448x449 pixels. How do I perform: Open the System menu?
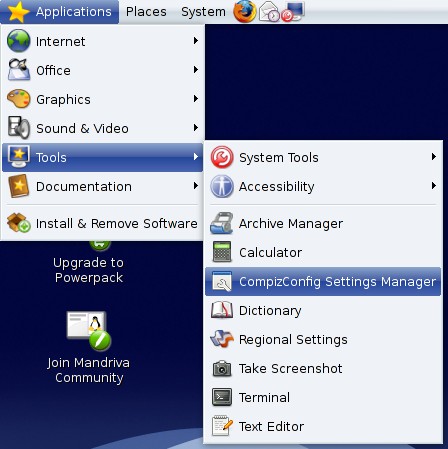(203, 12)
